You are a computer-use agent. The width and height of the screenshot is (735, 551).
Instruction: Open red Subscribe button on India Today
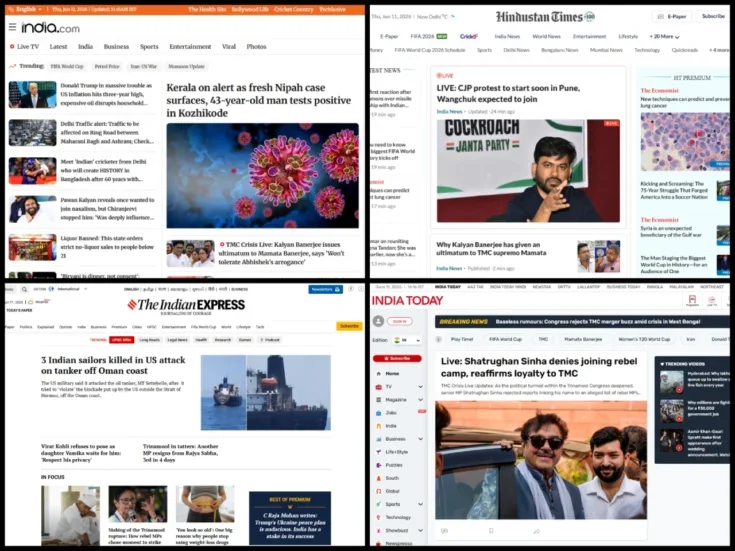397,358
